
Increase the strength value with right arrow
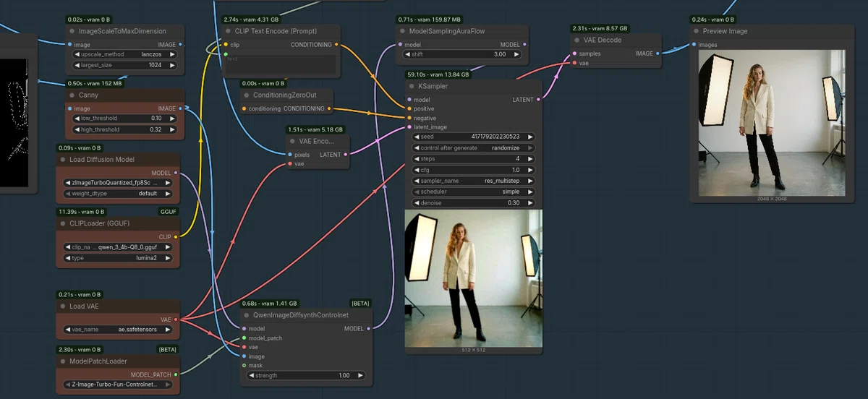click(360, 375)
